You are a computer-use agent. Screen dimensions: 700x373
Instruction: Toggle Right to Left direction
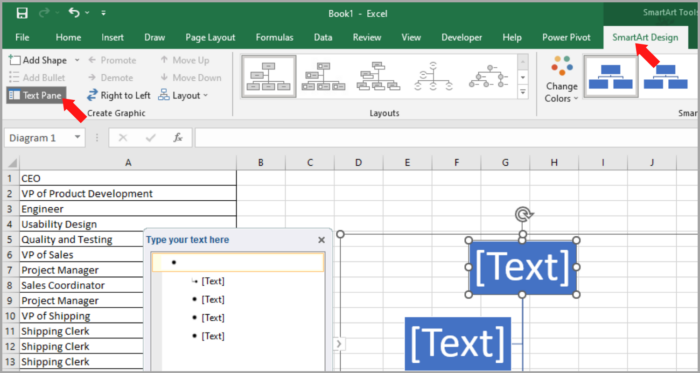click(119, 95)
